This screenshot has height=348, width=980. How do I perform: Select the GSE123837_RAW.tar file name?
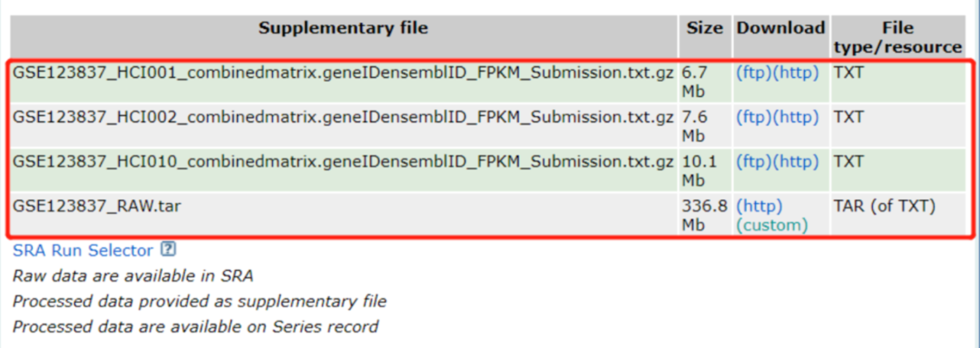click(97, 207)
